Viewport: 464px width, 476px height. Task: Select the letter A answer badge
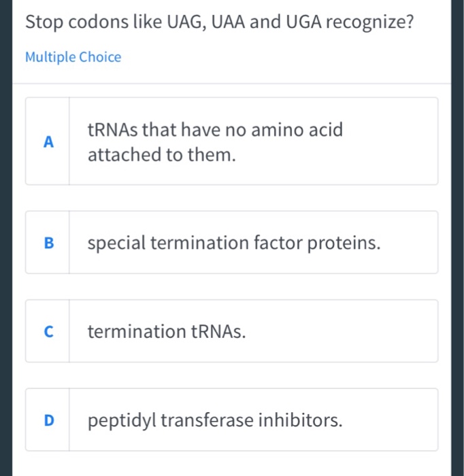[48, 142]
